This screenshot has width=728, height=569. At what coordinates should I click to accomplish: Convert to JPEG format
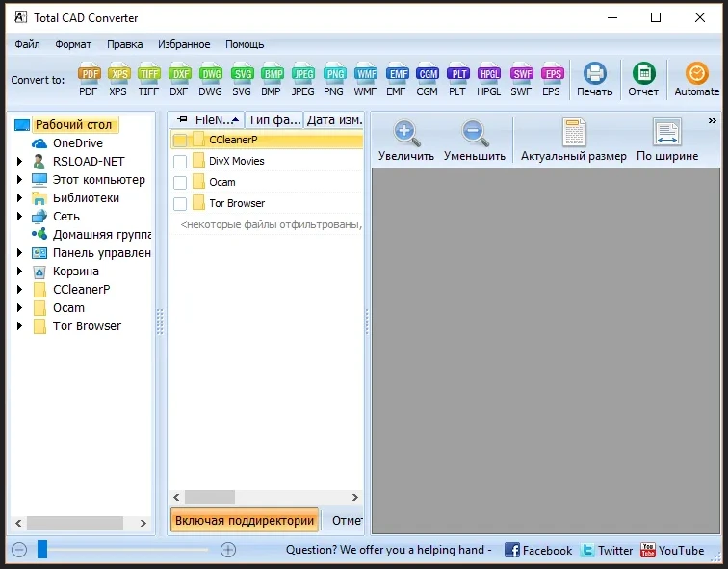302,79
